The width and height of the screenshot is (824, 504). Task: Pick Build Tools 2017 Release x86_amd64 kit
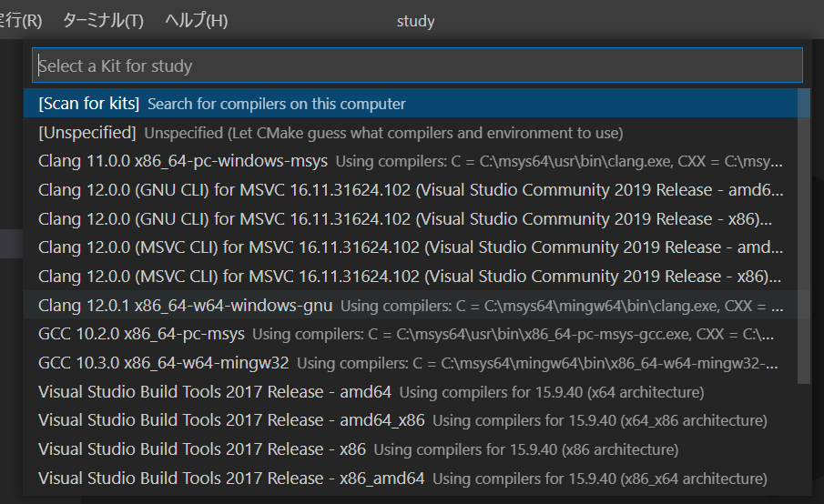(x=411, y=479)
